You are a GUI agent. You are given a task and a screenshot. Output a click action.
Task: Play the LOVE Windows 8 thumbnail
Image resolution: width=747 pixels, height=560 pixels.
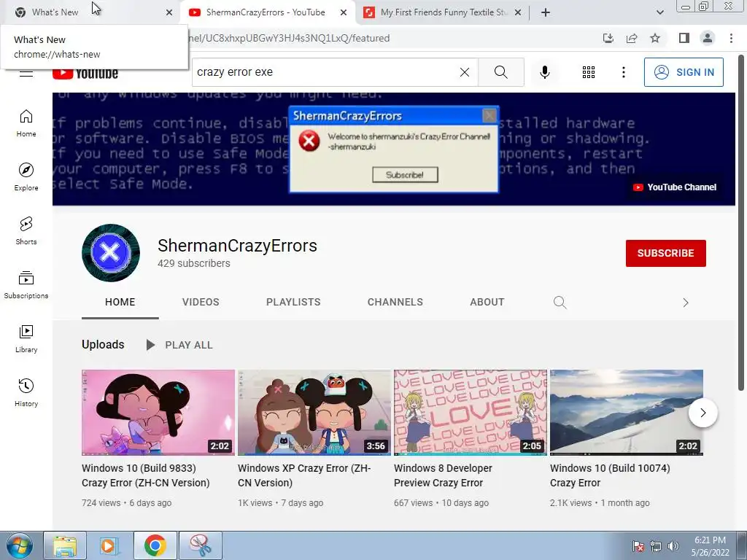click(x=471, y=413)
